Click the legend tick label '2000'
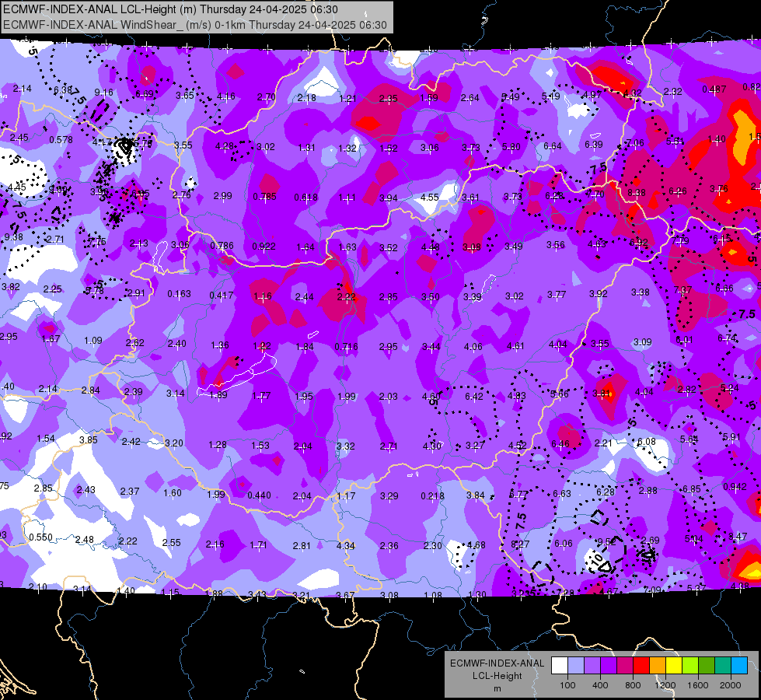761x700 pixels. [731, 685]
